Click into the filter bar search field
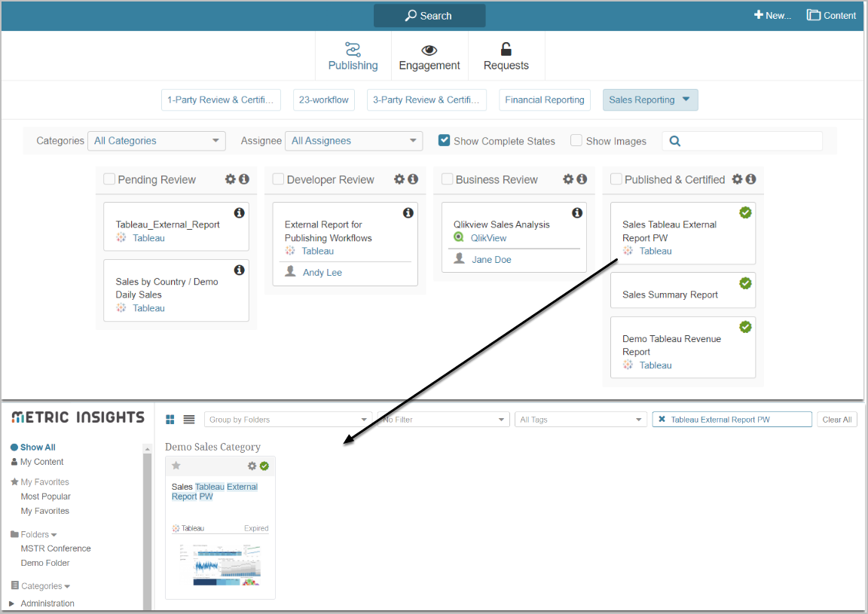Screen dimensions: 868x614 (742, 141)
